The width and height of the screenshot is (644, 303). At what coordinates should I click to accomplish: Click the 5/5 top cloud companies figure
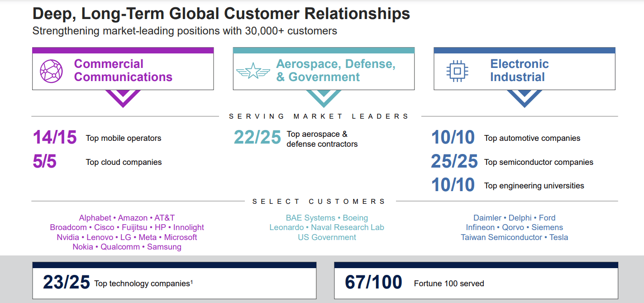coord(44,162)
